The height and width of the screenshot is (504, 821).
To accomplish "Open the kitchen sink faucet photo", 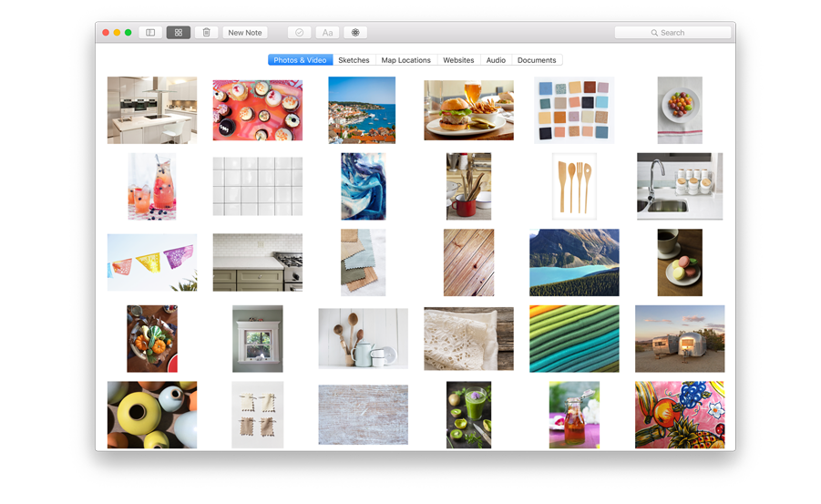I will 680,187.
